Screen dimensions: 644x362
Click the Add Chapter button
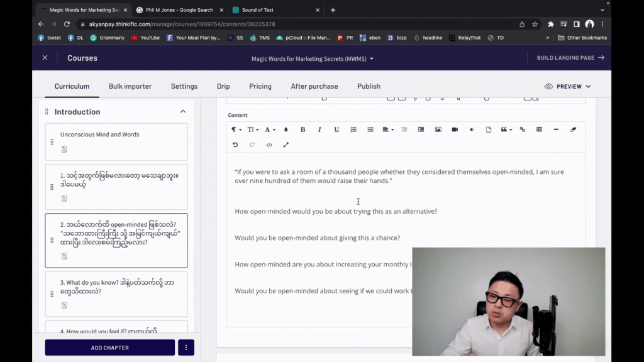click(109, 348)
